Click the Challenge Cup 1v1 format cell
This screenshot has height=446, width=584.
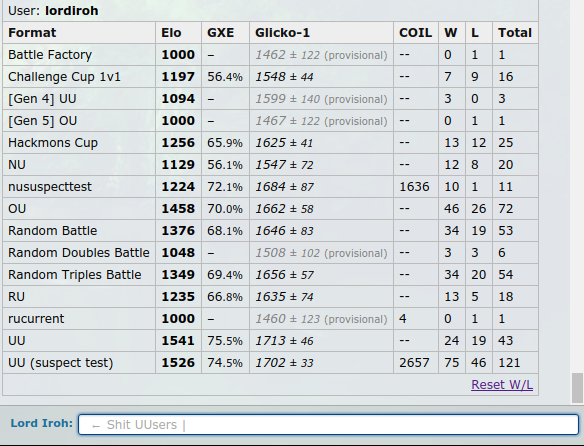click(x=79, y=77)
